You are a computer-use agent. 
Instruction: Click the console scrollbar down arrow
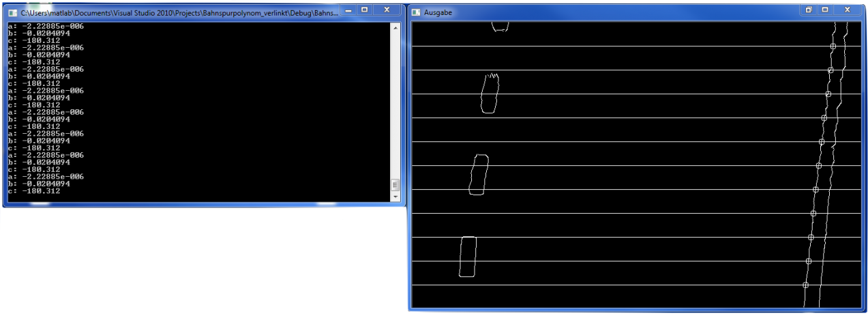[x=395, y=197]
